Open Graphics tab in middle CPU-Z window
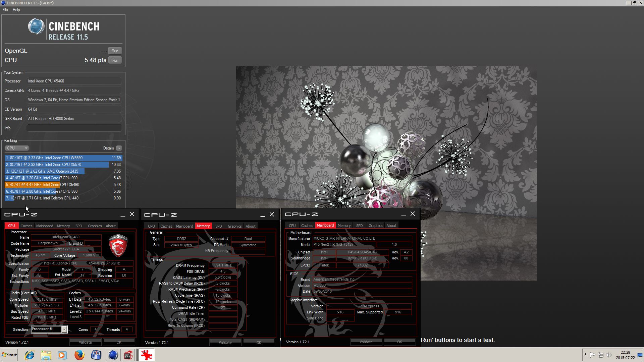The image size is (644, 362). [x=234, y=226]
